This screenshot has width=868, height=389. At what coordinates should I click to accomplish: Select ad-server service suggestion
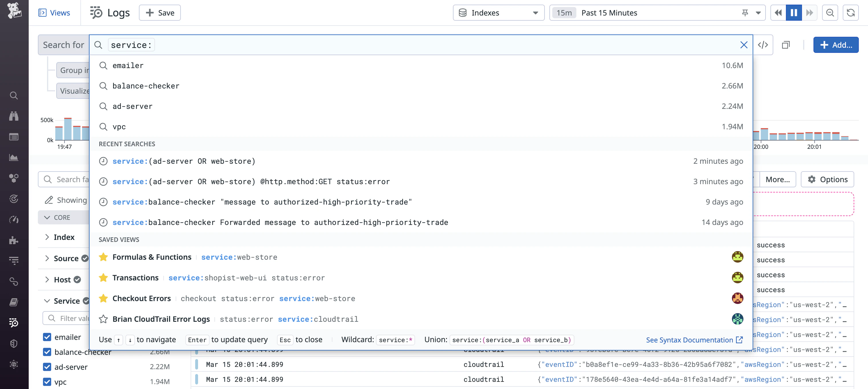[x=421, y=106]
